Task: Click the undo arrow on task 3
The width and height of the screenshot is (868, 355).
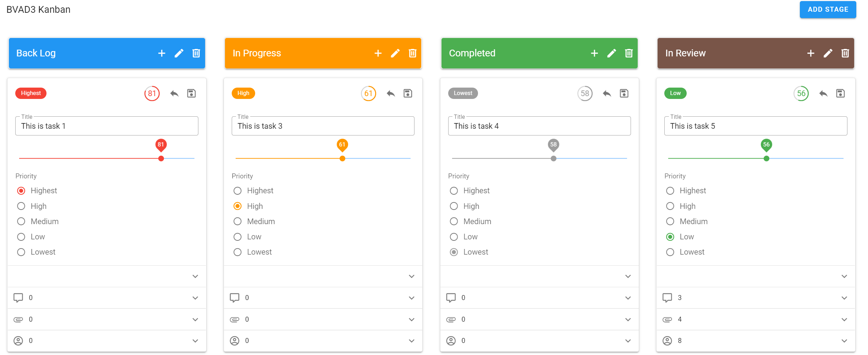Action: tap(390, 93)
